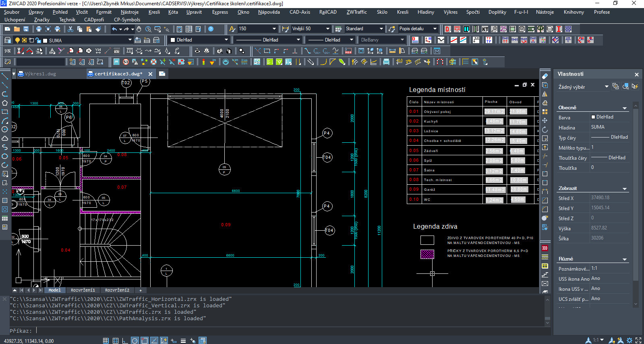Image resolution: width=644 pixels, height=344 pixels.
Task: Toggle Ortho mode in the status bar
Action: click(x=125, y=340)
